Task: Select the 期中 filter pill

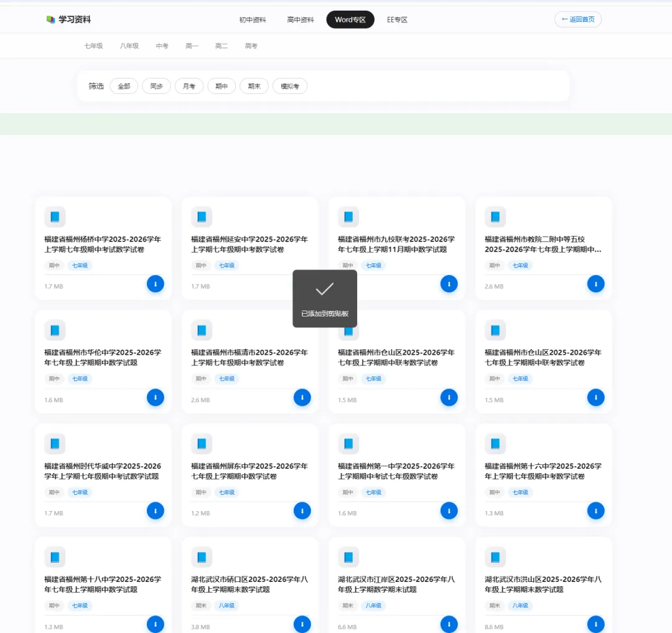Action: click(x=222, y=86)
